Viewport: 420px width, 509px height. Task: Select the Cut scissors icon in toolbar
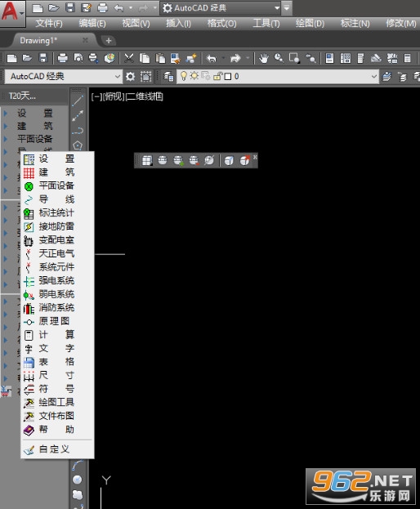point(129,59)
